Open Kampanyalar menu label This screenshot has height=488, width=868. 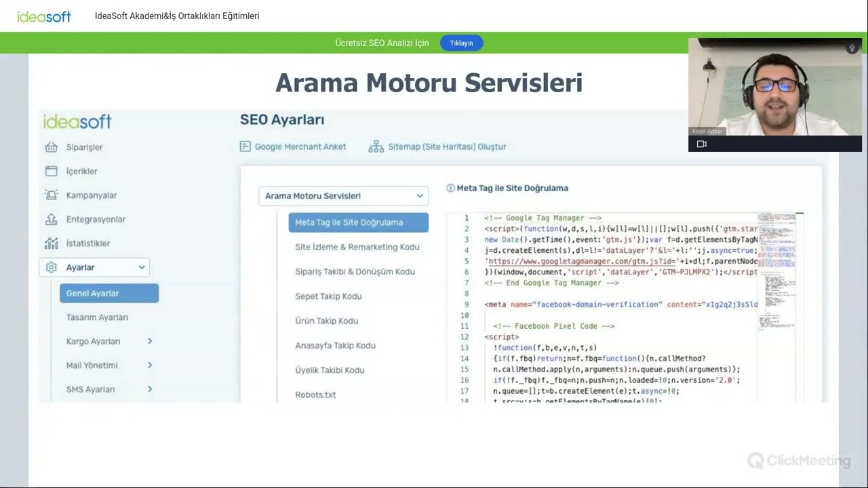click(92, 195)
